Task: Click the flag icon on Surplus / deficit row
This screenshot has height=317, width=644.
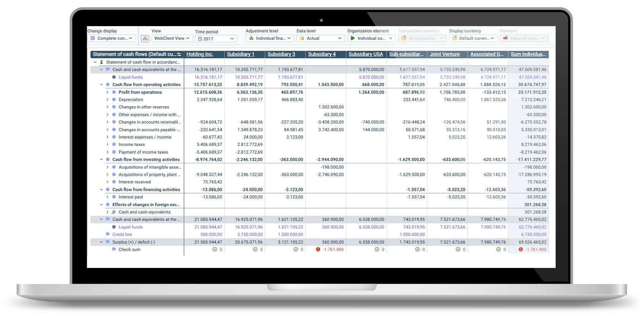Action: 108,242
